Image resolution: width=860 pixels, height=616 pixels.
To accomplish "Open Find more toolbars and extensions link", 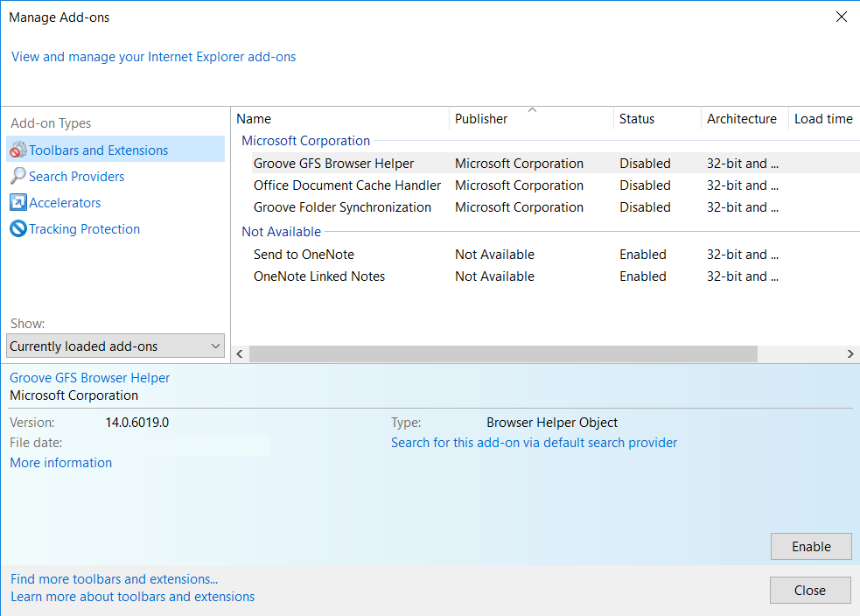I will pyautogui.click(x=114, y=579).
